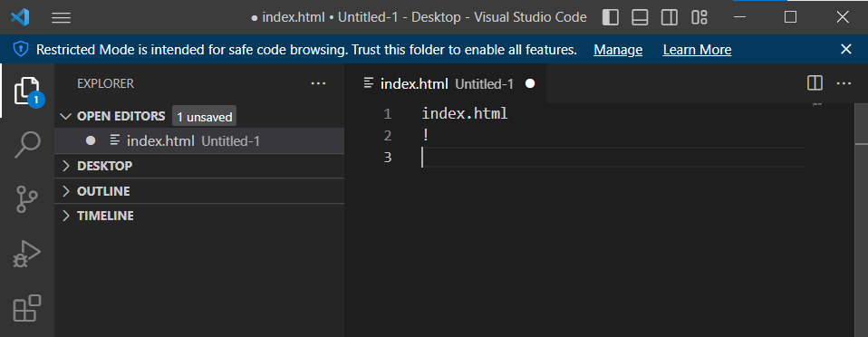The height and width of the screenshot is (337, 868).
Task: Click unsaved dot beside index.html in Open Editors
Action: pos(91,140)
